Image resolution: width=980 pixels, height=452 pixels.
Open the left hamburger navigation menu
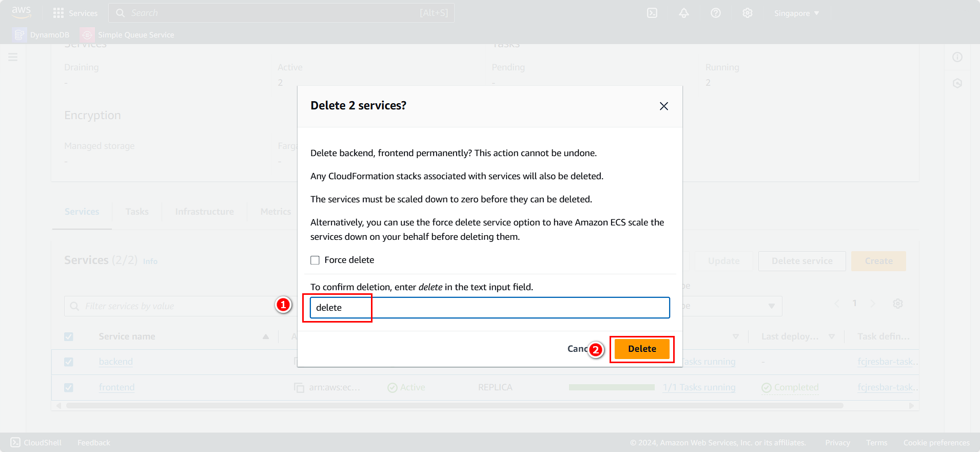coord(13,57)
